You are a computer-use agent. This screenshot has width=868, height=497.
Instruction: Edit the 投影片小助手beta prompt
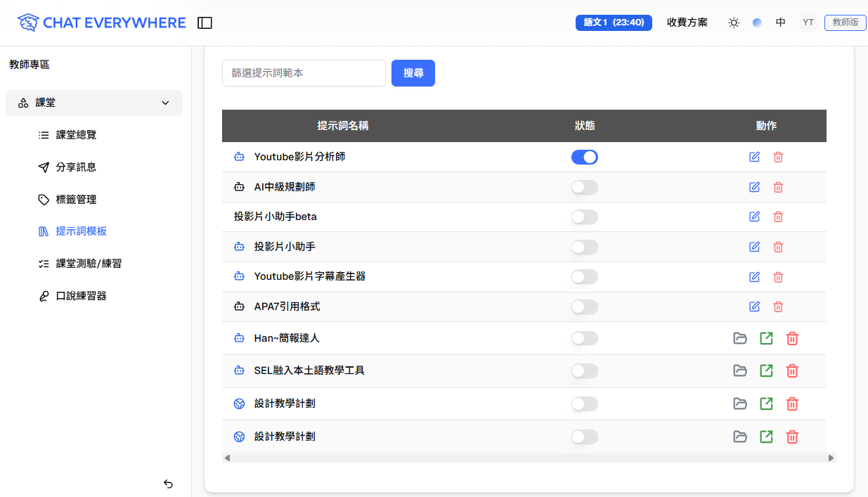(x=755, y=217)
